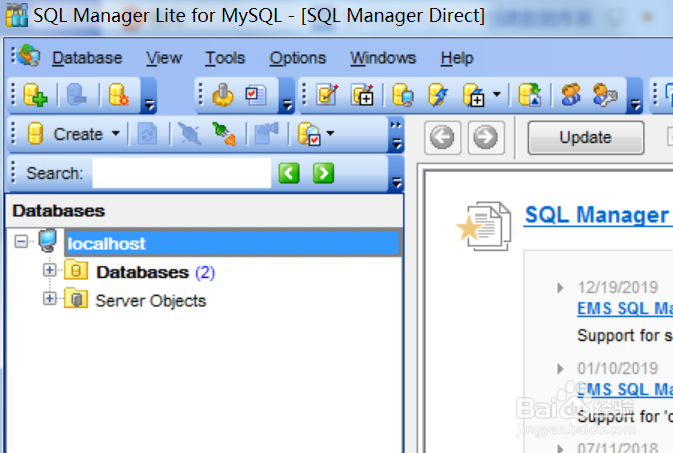The image size is (673, 453).
Task: Click the green previous search result arrow
Action: point(289,173)
